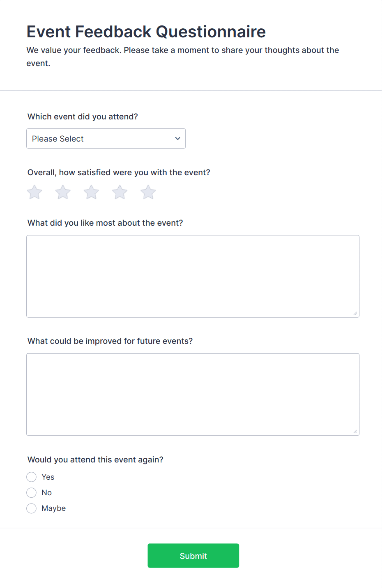
Task: Select "Maybe" for attending again
Action: [31, 508]
